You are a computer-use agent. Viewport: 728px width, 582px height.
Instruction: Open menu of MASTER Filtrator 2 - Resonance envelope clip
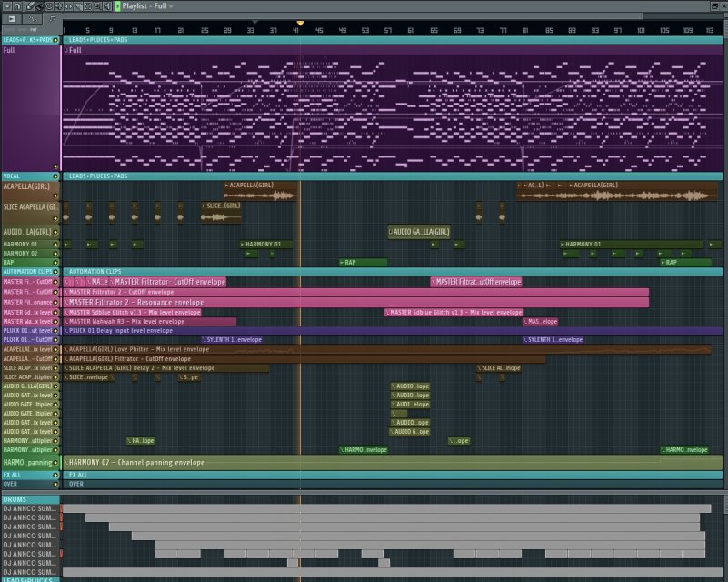pos(66,303)
